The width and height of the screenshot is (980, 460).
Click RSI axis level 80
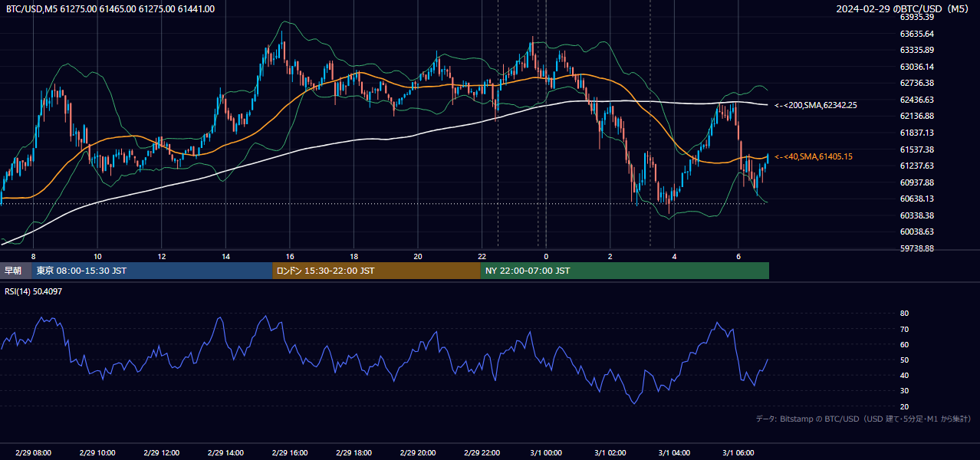pos(904,314)
